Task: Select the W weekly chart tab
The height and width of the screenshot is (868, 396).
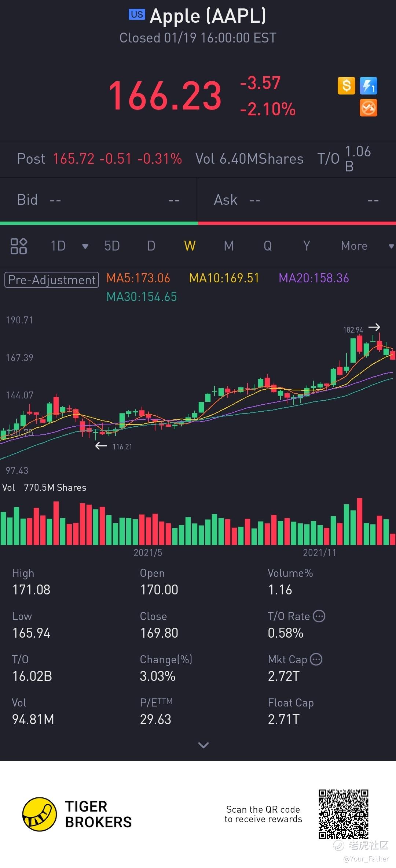Action: point(190,246)
